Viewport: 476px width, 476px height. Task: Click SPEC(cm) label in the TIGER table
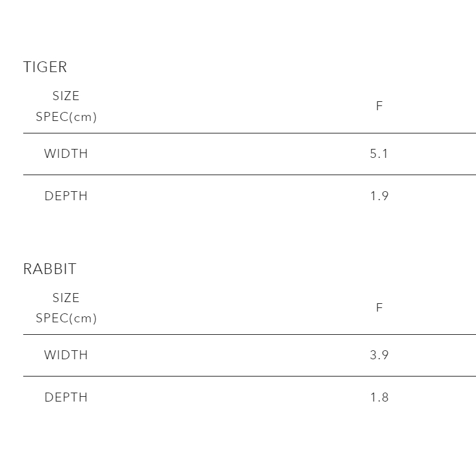coord(66,117)
